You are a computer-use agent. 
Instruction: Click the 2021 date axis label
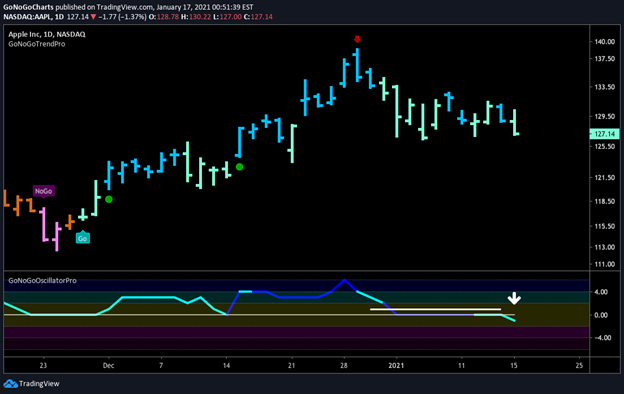tap(396, 365)
